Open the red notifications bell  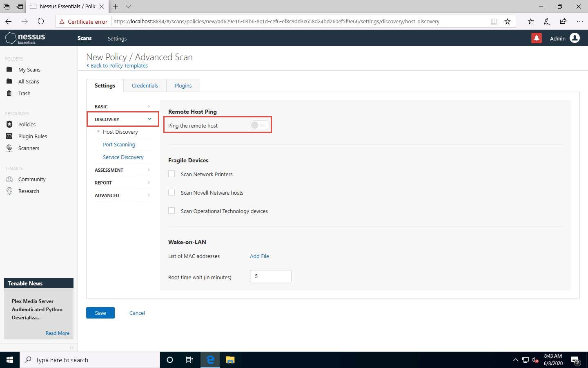536,38
